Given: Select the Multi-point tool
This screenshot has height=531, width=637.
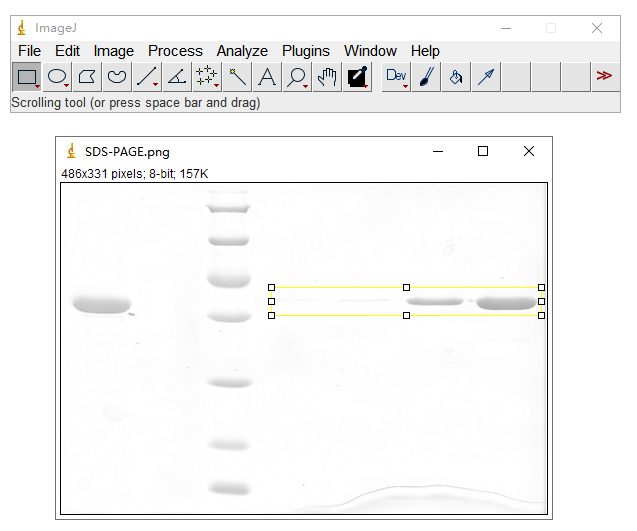Looking at the screenshot, I should pos(207,76).
